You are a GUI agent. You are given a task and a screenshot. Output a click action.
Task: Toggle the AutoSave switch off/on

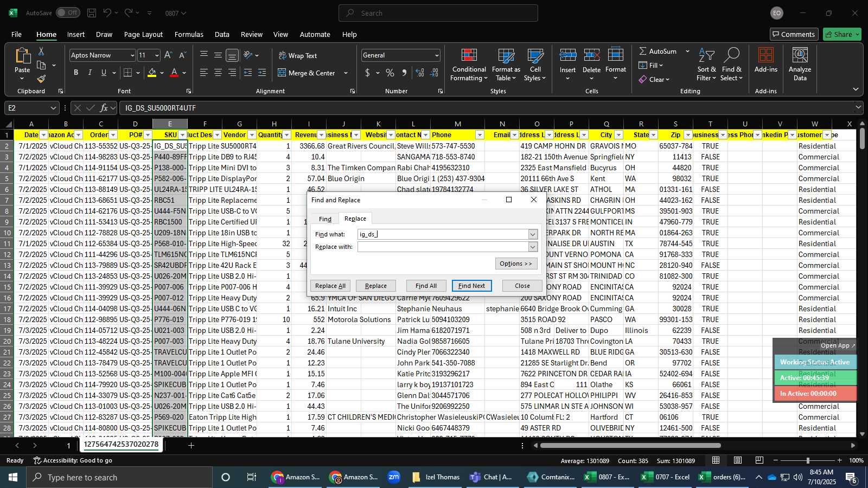[68, 12]
